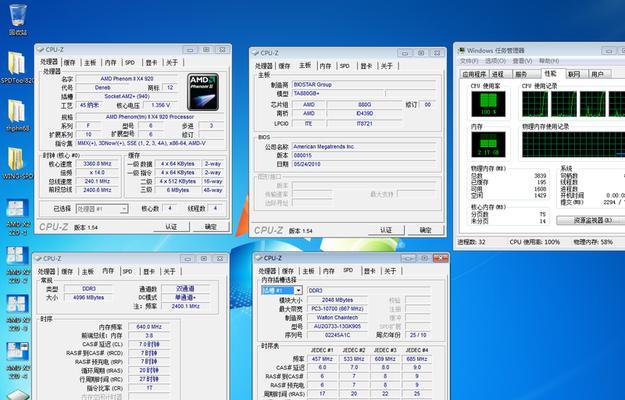The height and width of the screenshot is (400, 625).
Task: Click the 物理内存: 58% status bar entry
Action: tap(593, 242)
